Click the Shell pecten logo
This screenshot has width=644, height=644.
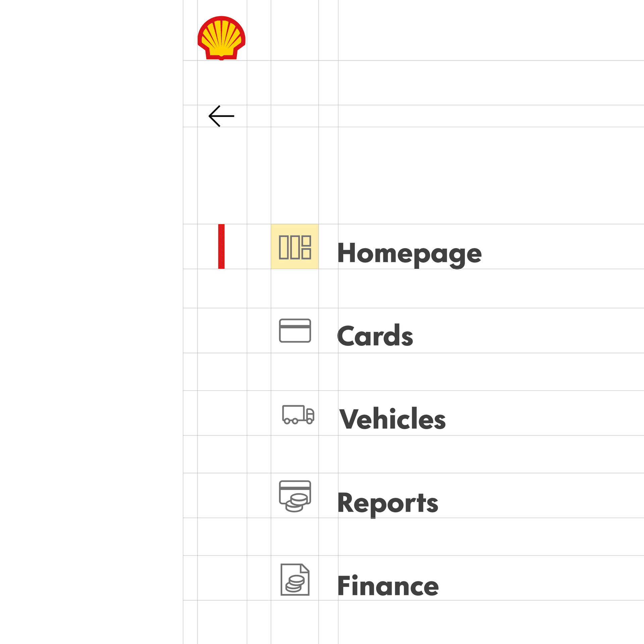(x=221, y=38)
